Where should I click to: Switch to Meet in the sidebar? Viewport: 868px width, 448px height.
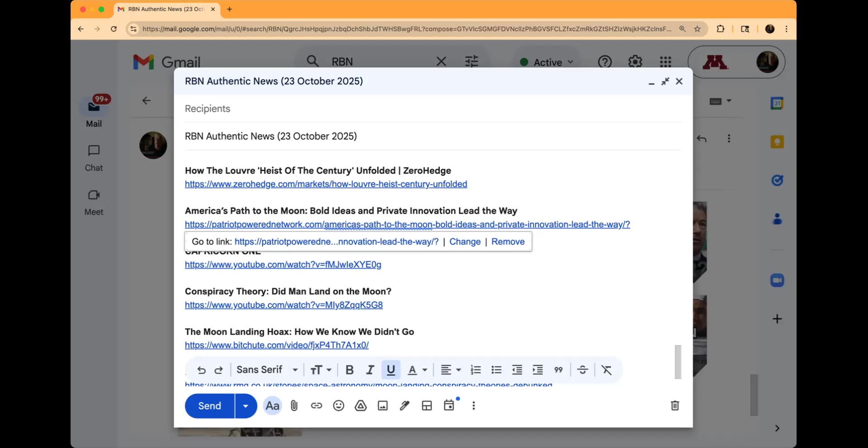94,202
